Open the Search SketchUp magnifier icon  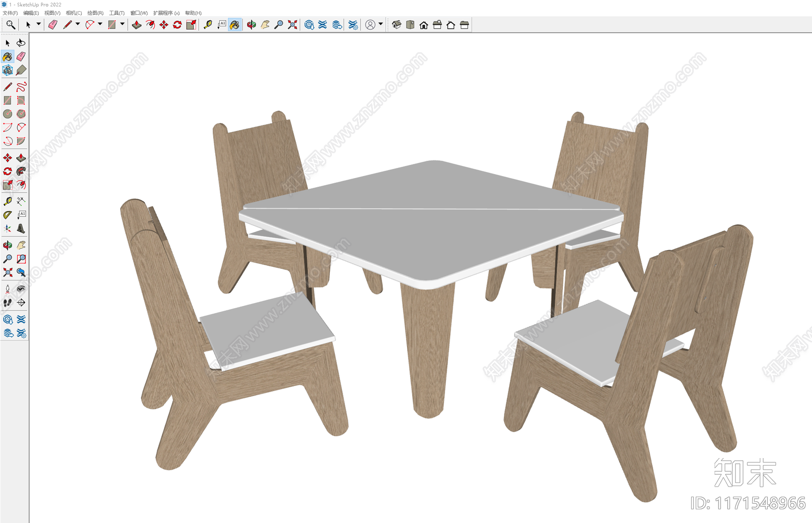coord(10,24)
